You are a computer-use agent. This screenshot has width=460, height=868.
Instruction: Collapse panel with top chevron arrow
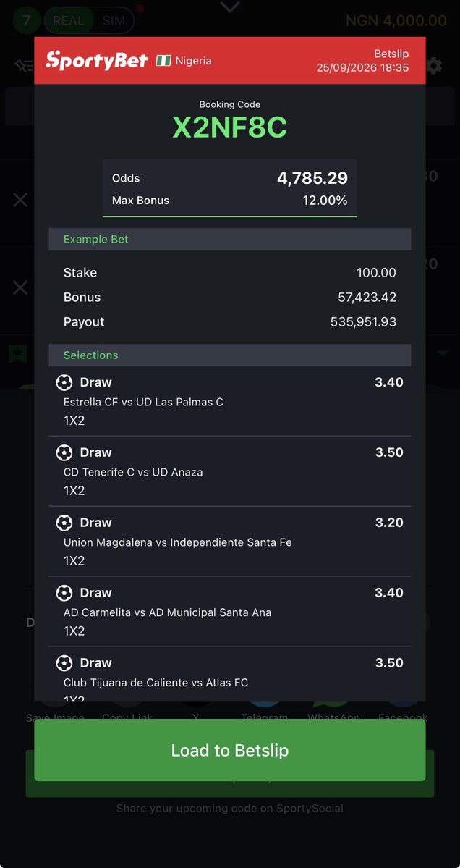(229, 7)
